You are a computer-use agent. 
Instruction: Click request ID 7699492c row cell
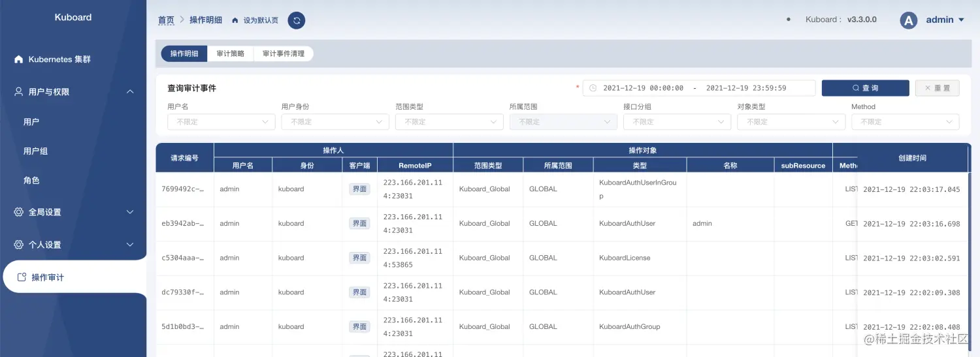(184, 189)
